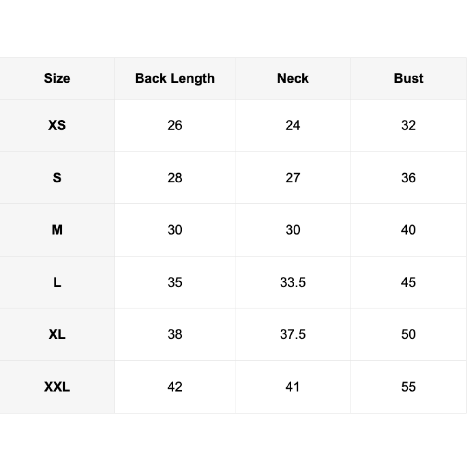Click the XXL back length value 42
The width and height of the screenshot is (476, 476).
[x=175, y=387]
